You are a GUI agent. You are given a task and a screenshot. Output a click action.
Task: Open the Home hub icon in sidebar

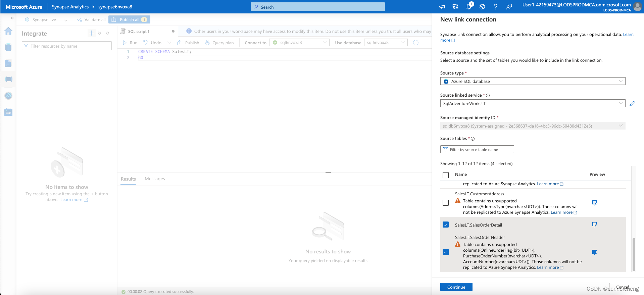[x=8, y=31]
